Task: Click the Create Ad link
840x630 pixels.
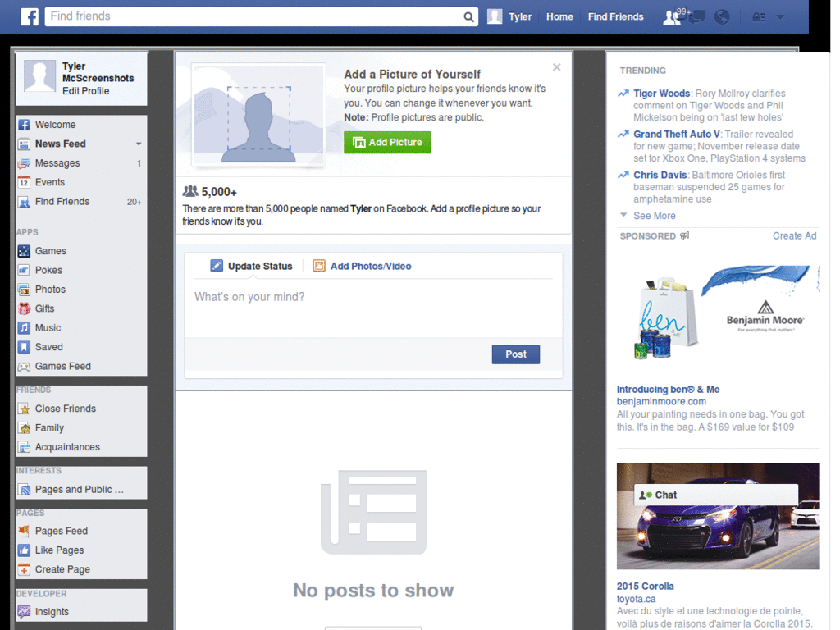Action: coord(794,235)
